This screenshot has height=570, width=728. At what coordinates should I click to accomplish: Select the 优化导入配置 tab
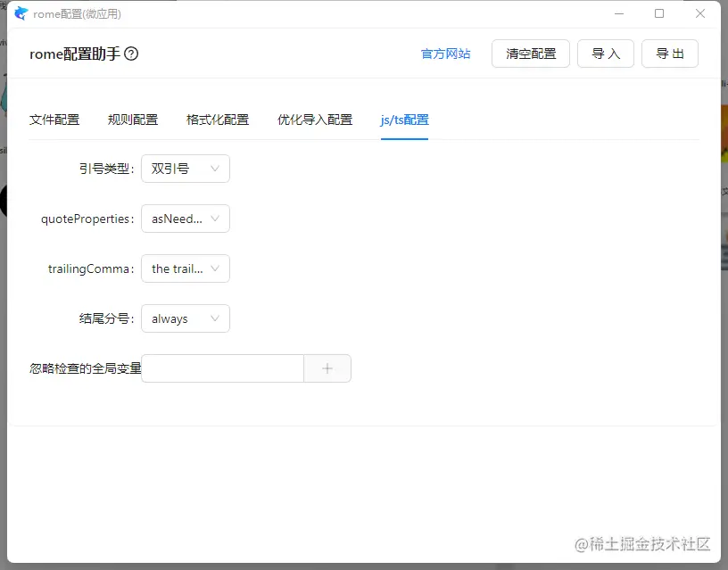(x=315, y=120)
